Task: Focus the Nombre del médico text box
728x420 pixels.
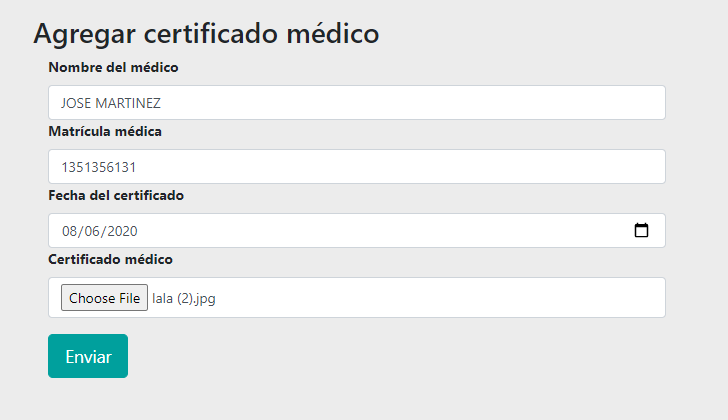Action: 357,103
